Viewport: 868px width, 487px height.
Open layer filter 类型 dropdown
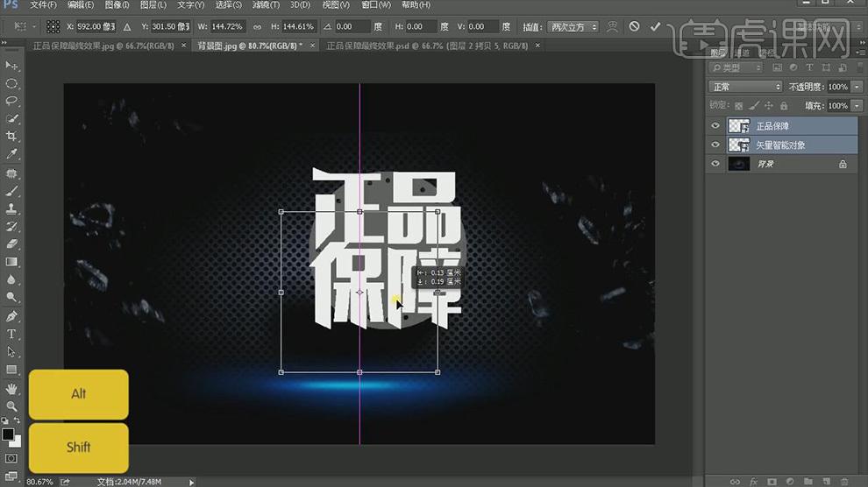click(736, 67)
